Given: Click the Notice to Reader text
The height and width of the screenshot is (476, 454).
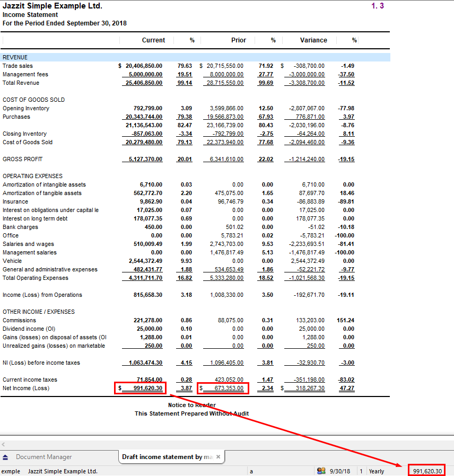Looking at the screenshot, I should 192,406.
